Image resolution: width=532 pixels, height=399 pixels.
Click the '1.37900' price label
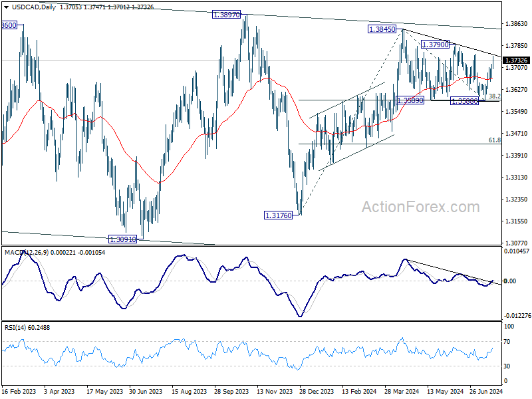click(x=435, y=45)
